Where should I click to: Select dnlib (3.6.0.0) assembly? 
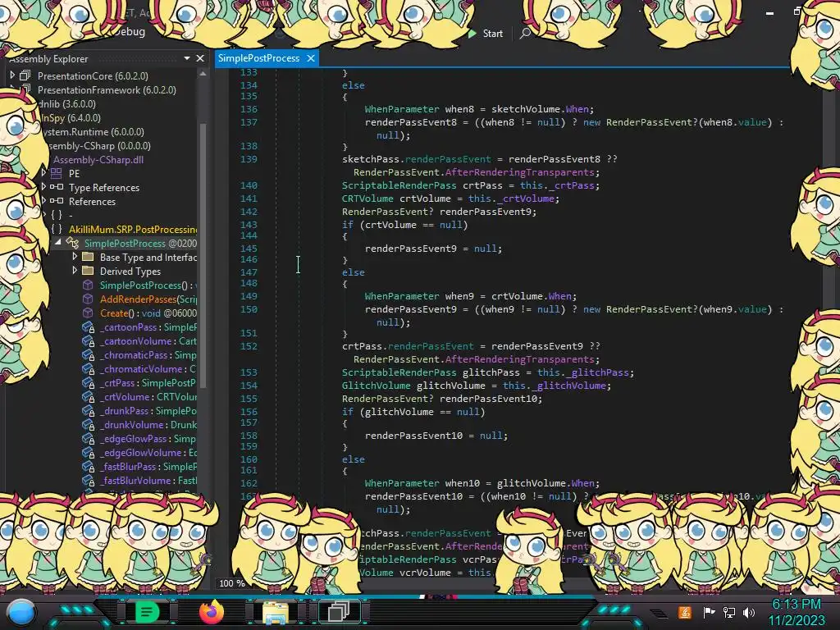(67, 104)
